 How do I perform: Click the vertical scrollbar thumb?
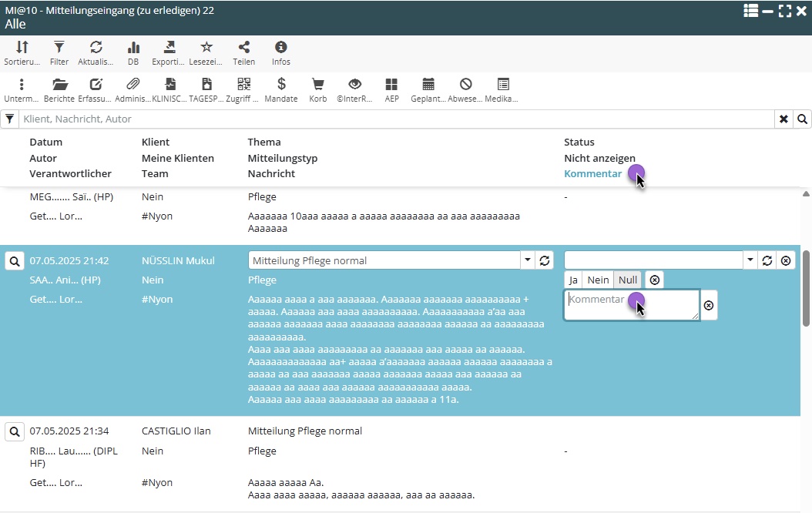click(x=806, y=289)
